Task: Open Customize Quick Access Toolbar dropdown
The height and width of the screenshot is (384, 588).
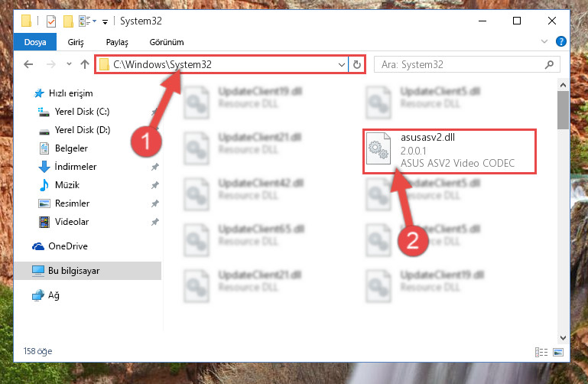Action: [106, 21]
